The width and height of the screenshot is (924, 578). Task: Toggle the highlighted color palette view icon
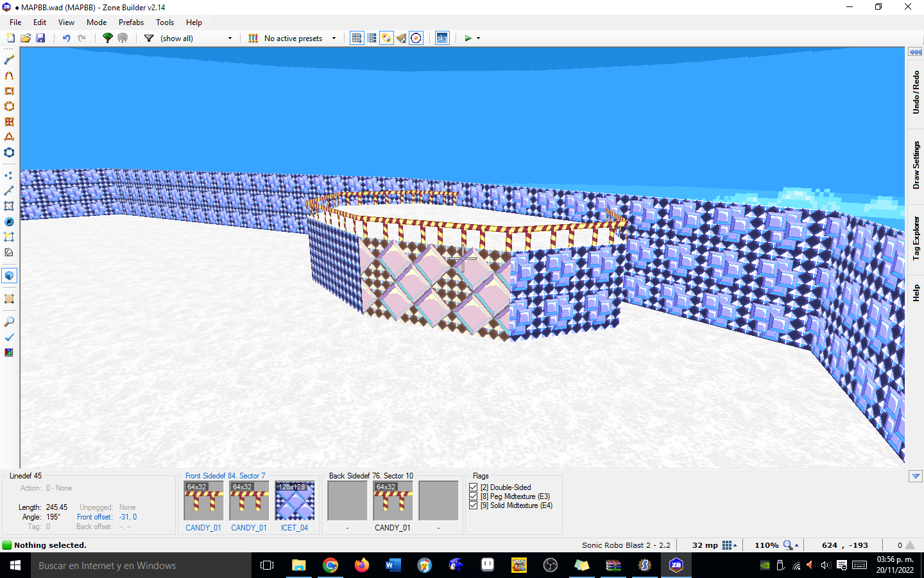(386, 39)
